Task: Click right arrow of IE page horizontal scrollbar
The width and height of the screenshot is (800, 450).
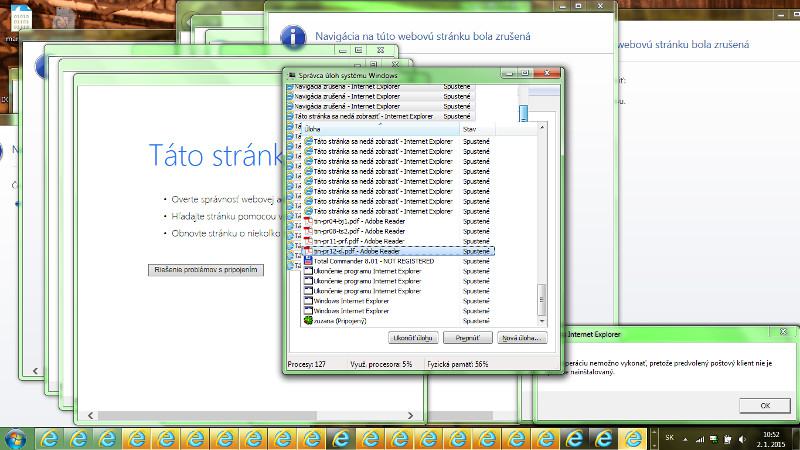Action: click(x=410, y=416)
